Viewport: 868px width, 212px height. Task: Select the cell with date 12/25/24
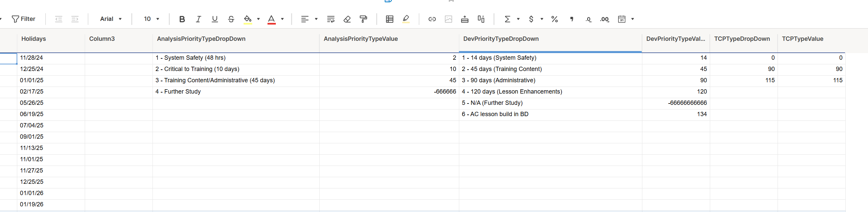51,69
